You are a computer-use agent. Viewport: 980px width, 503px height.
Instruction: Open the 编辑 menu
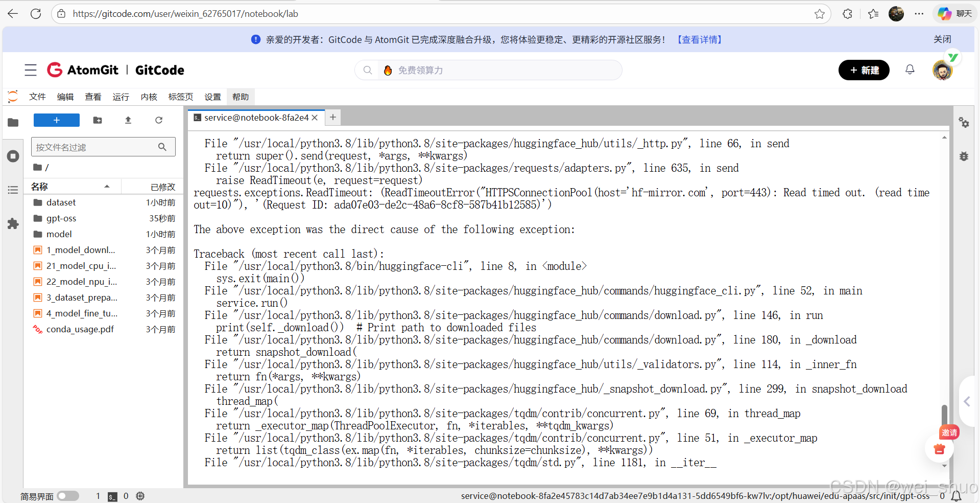tap(65, 97)
